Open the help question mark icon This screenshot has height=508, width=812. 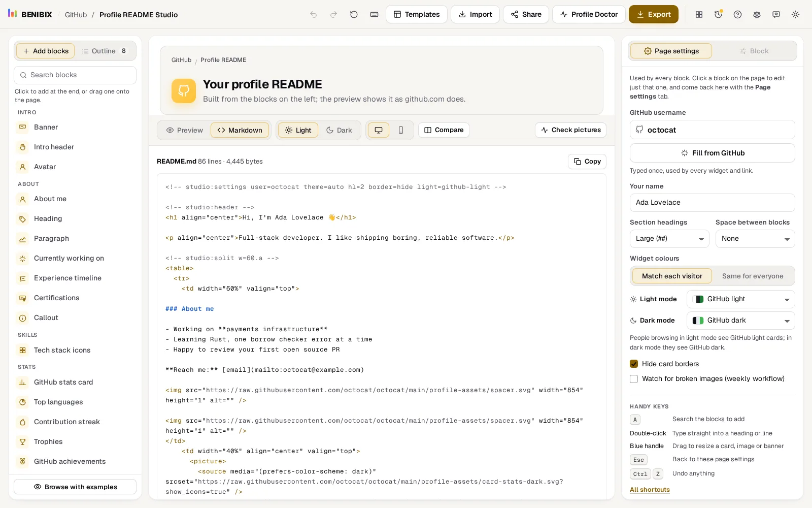[737, 15]
